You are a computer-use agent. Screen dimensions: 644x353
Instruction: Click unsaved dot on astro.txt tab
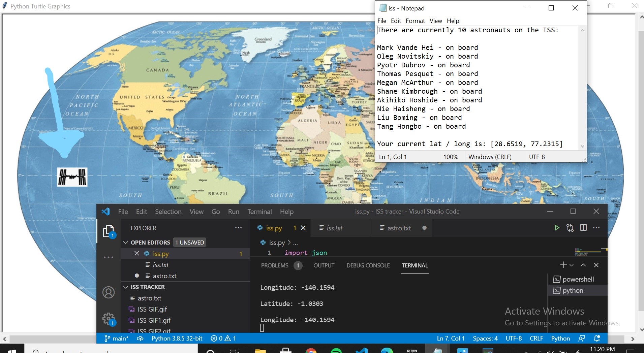[424, 228]
